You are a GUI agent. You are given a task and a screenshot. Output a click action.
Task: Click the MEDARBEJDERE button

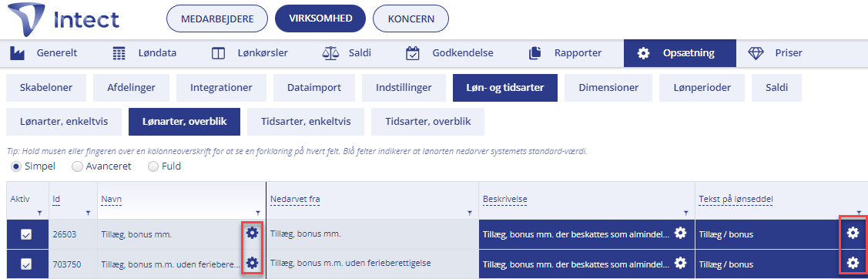point(217,18)
